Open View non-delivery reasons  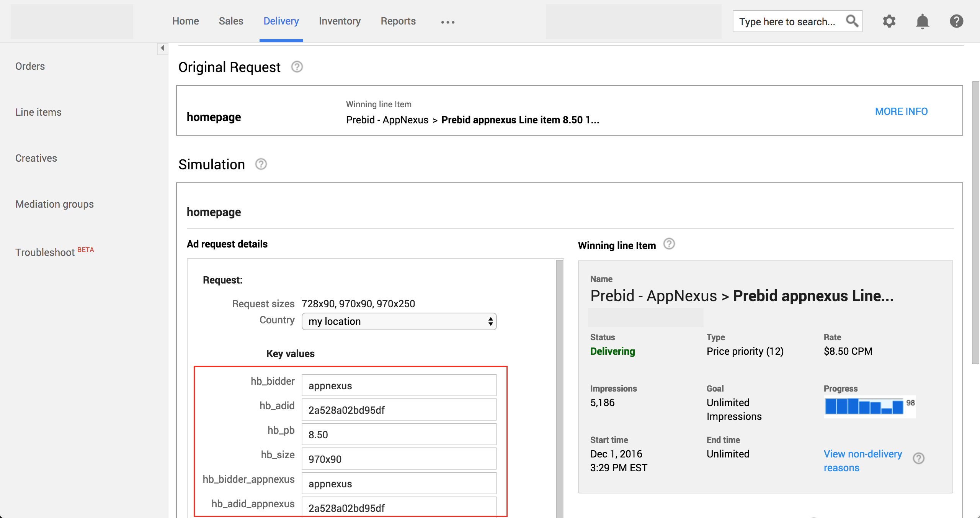(x=862, y=460)
